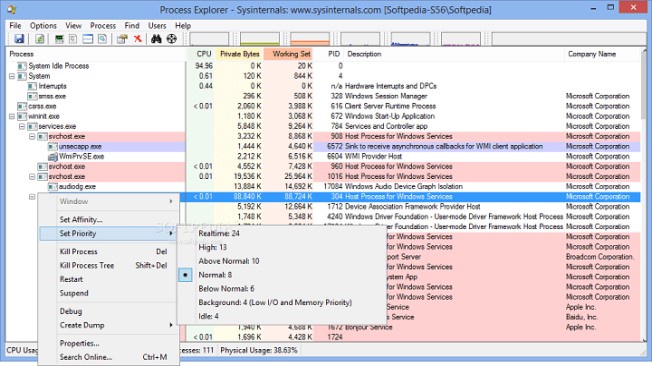Click the crosshair Find Window's Process icon
The height and width of the screenshot is (366, 652).
171,39
